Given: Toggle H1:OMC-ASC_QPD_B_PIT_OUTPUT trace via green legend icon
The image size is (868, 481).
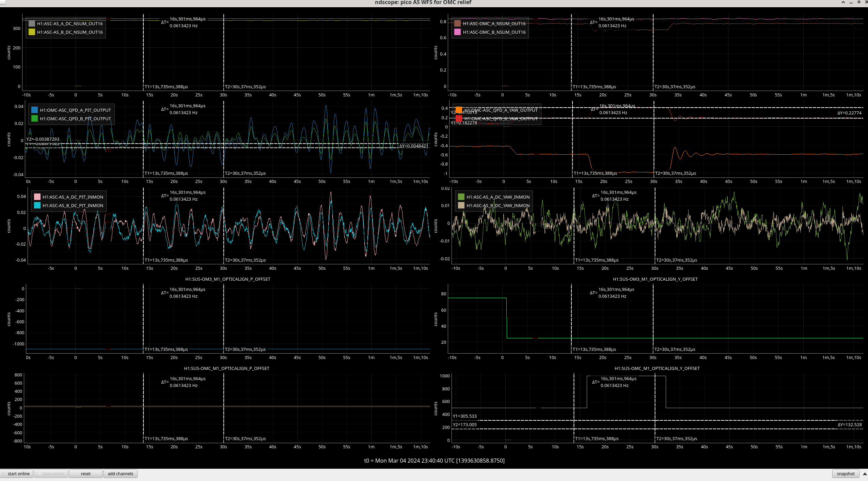Looking at the screenshot, I should click(34, 119).
